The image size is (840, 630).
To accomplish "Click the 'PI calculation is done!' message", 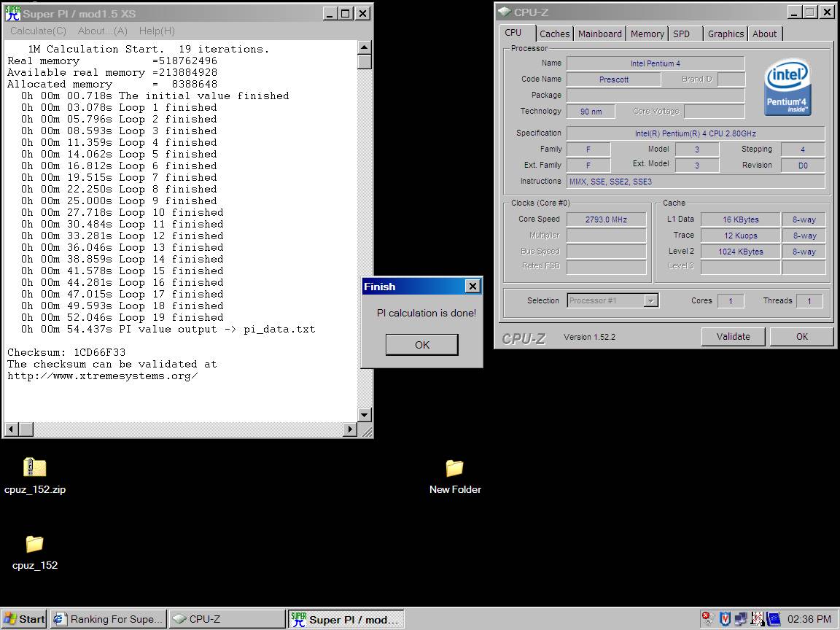I will [426, 313].
